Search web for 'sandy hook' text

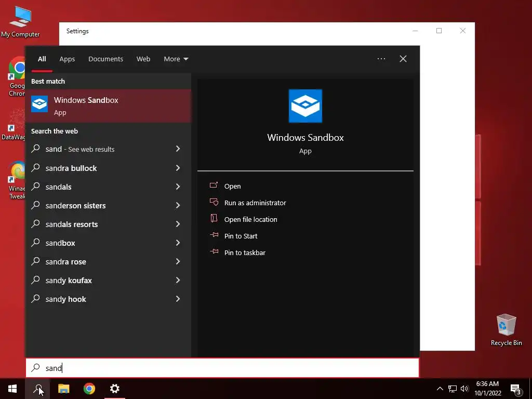(x=66, y=299)
